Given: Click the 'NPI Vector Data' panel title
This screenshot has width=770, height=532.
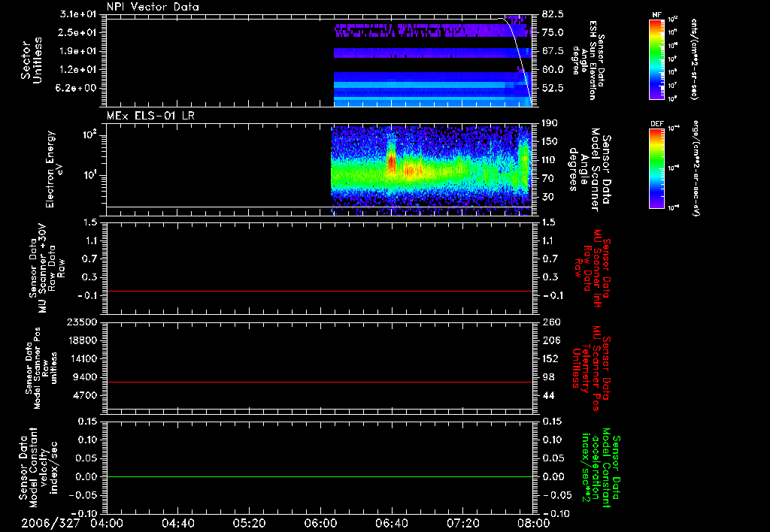Looking at the screenshot, I should coord(153,7).
